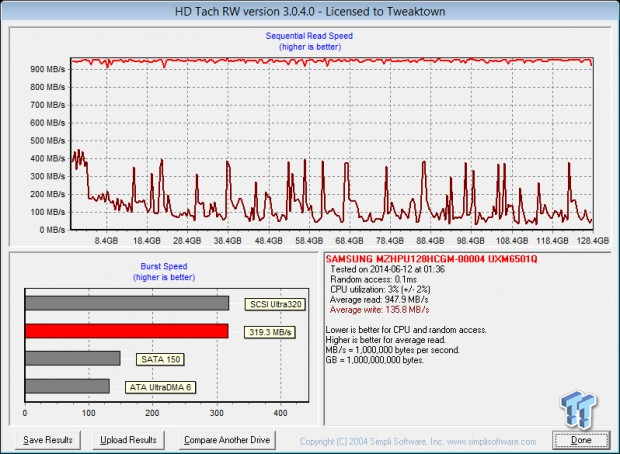Click the 'Lower is better for CPU' note

[406, 330]
